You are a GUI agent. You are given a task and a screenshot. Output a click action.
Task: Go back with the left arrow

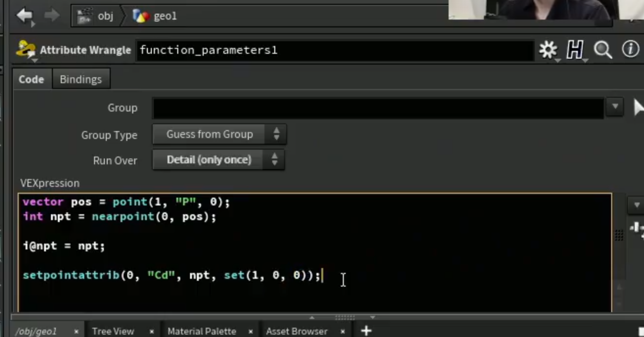pyautogui.click(x=24, y=16)
